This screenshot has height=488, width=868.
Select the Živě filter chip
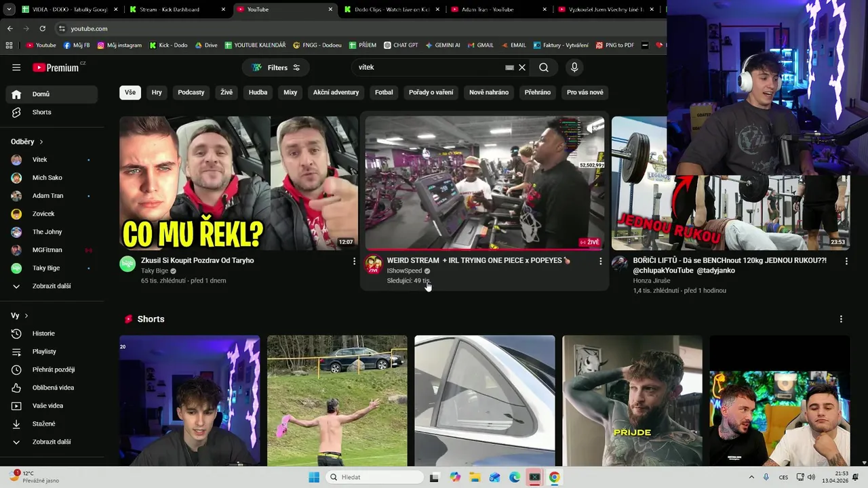[x=226, y=92]
